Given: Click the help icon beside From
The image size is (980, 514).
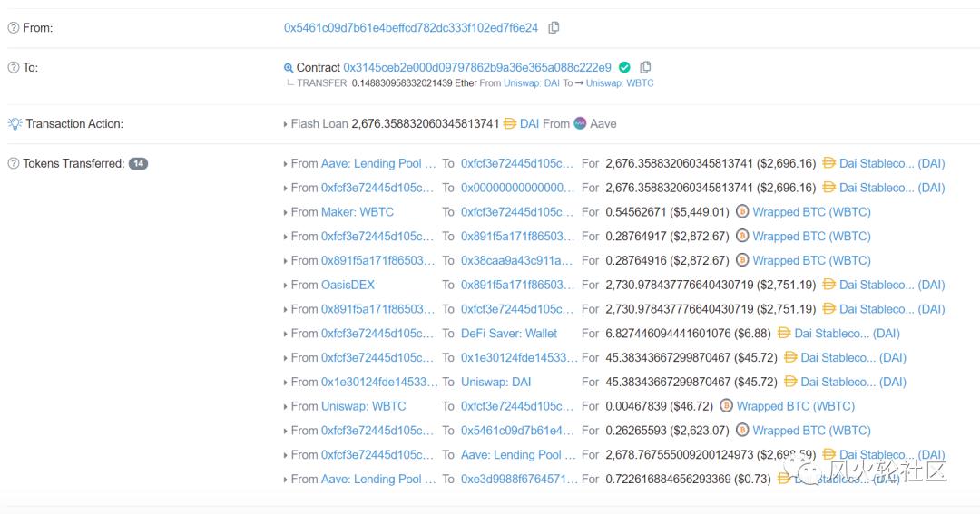Looking at the screenshot, I should (14, 28).
